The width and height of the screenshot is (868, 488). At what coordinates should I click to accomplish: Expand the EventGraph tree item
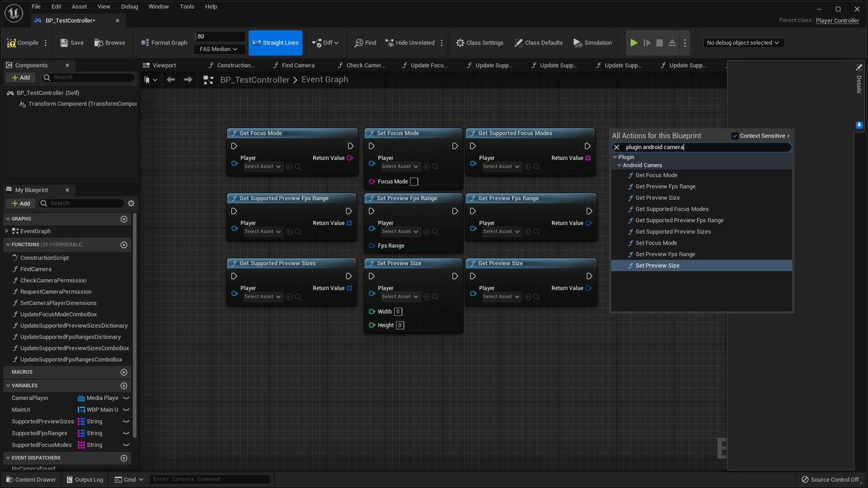pyautogui.click(x=7, y=231)
